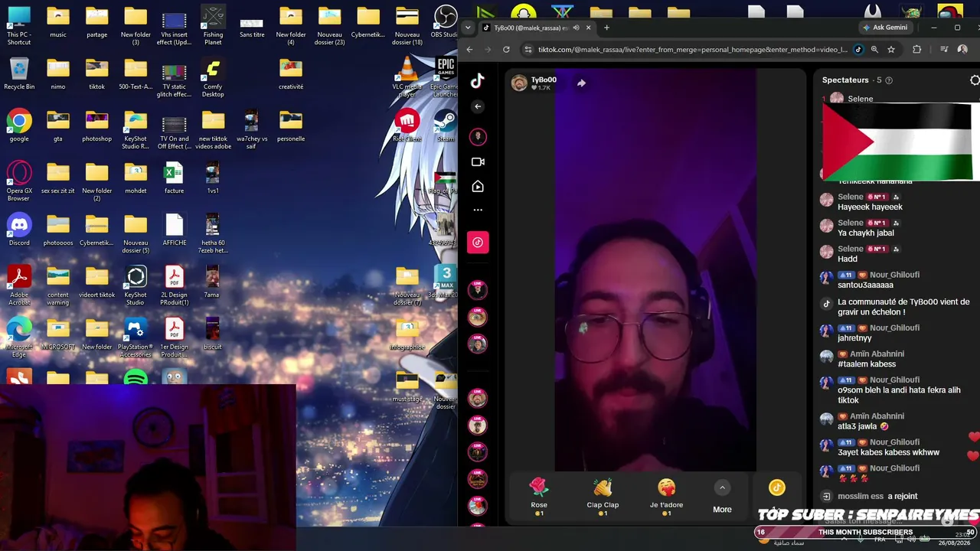Click Nour_Ghiloufi's name above 'santou3aaaaaa'
The height and width of the screenshot is (551, 980).
click(894, 275)
